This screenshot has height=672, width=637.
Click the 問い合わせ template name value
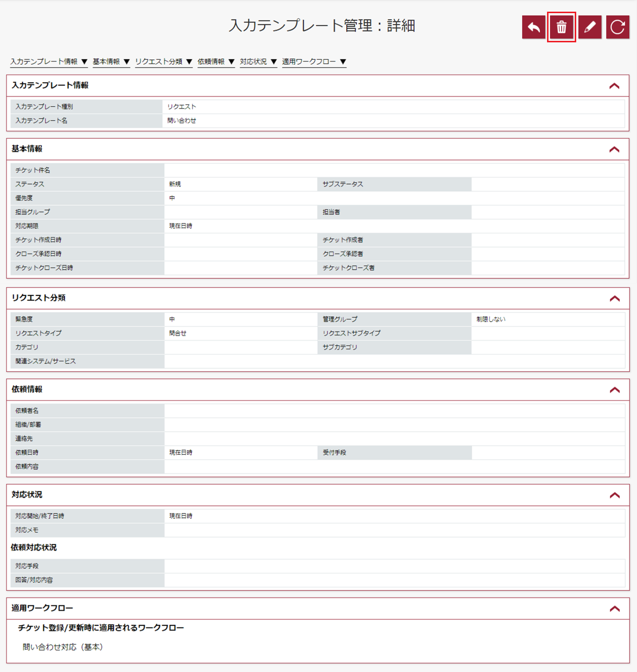181,121
